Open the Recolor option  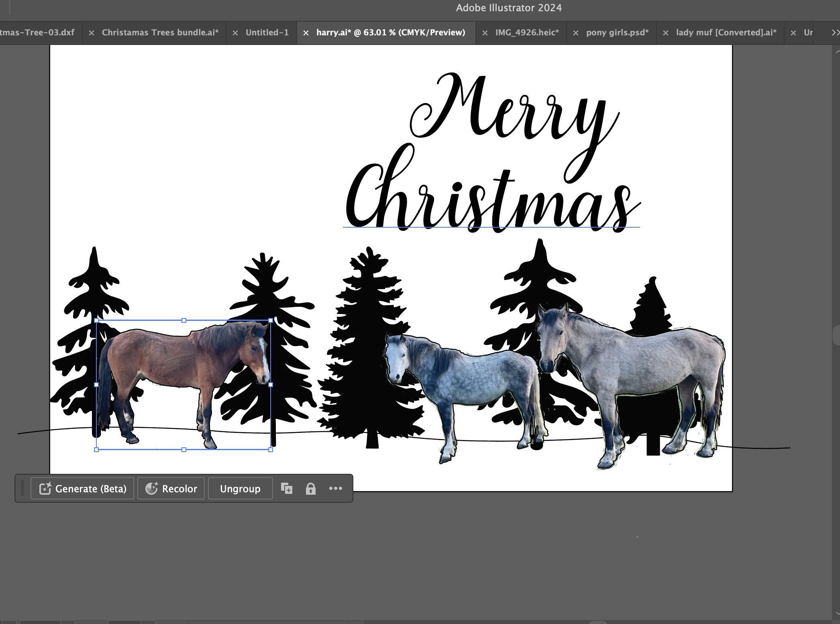(171, 489)
